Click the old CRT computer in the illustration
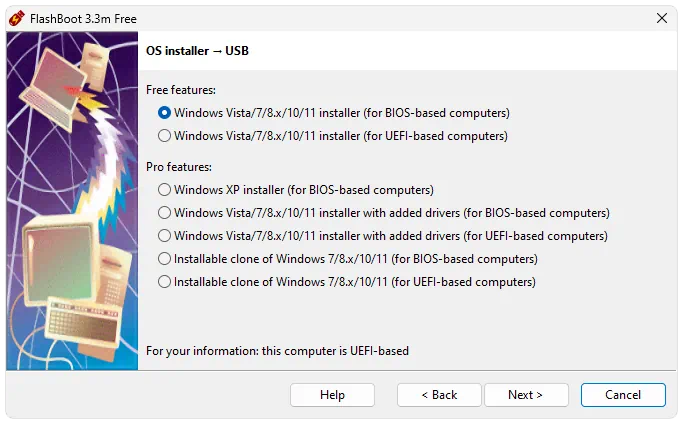Image resolution: width=684 pixels, height=426 pixels. pyautogui.click(x=61, y=262)
